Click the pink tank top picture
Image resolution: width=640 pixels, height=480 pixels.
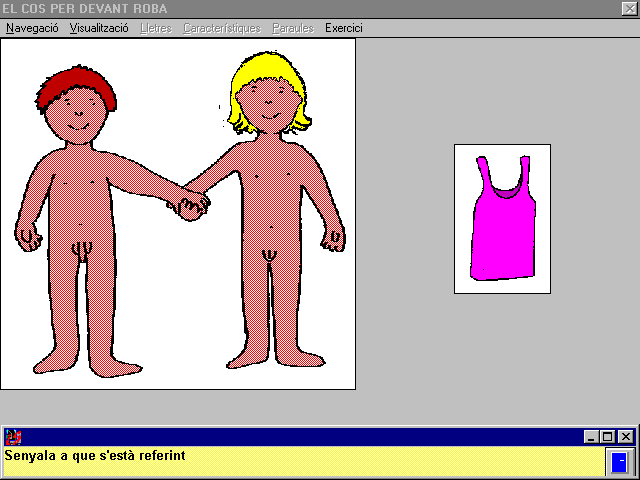[503, 218]
